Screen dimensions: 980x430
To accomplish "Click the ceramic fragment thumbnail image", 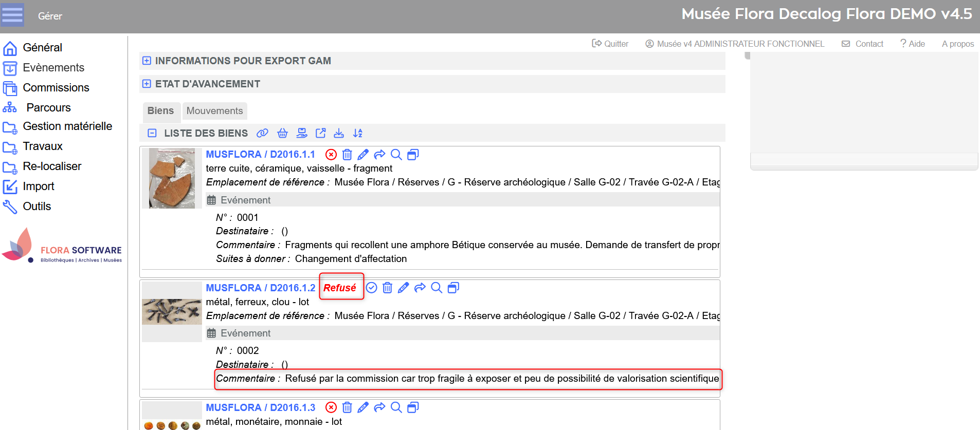I will (172, 178).
